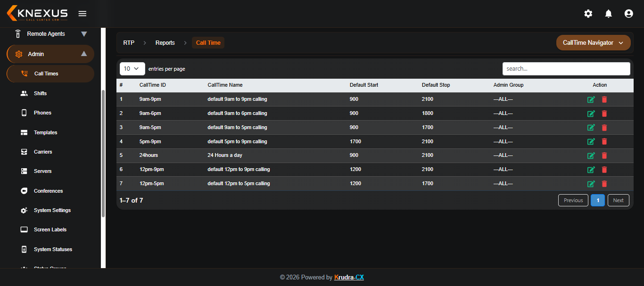Follow the Krudra-CX footer link
Screen dimensions: 644x286
pos(349,278)
